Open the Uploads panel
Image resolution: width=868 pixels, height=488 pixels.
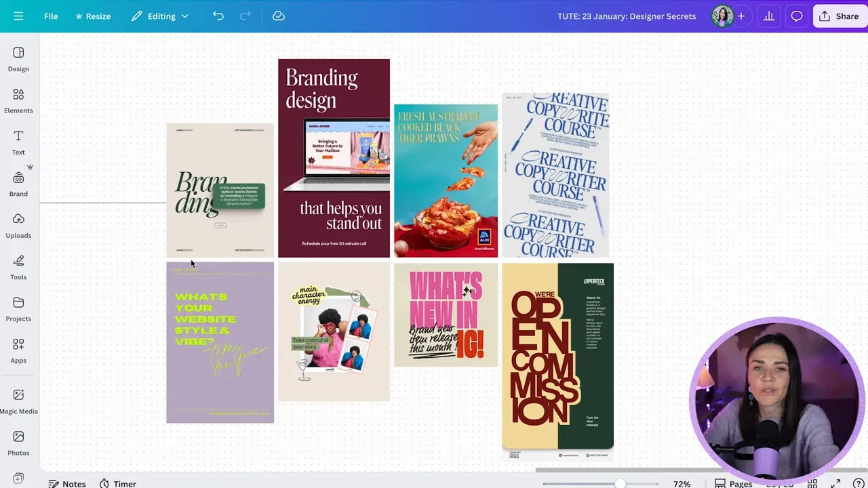(x=18, y=226)
